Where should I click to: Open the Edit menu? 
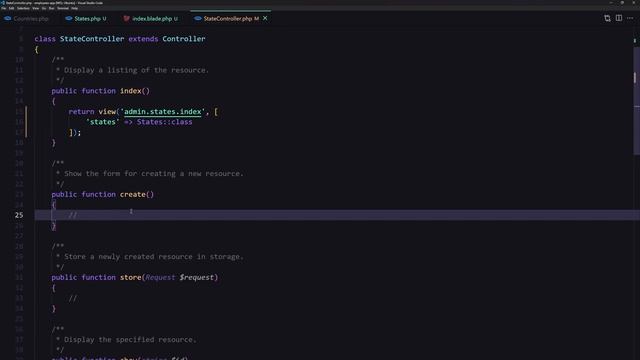point(11,8)
